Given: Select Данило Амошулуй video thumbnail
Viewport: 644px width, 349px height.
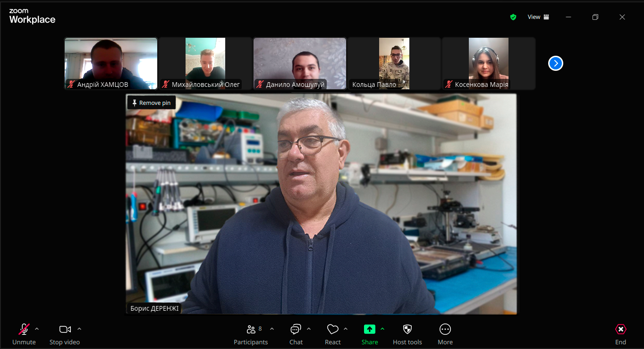Looking at the screenshot, I should [300, 64].
